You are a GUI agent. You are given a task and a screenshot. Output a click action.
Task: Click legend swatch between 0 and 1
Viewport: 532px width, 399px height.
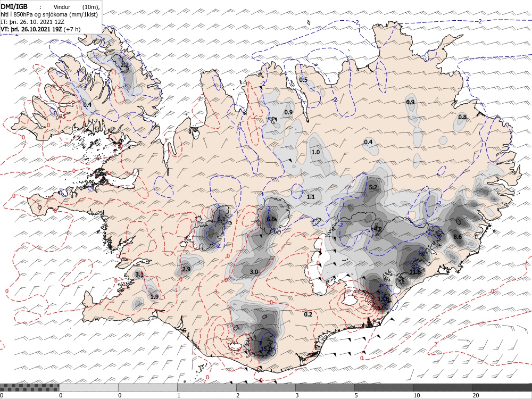coord(148,387)
